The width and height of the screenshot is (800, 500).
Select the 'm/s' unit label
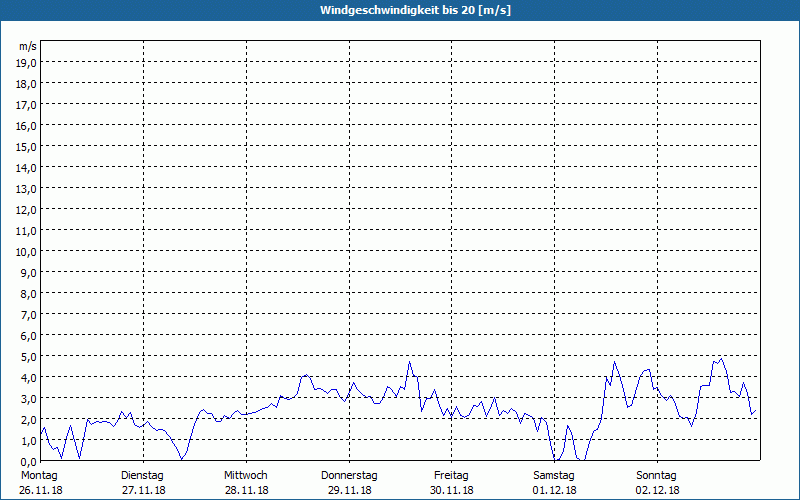pyautogui.click(x=28, y=46)
